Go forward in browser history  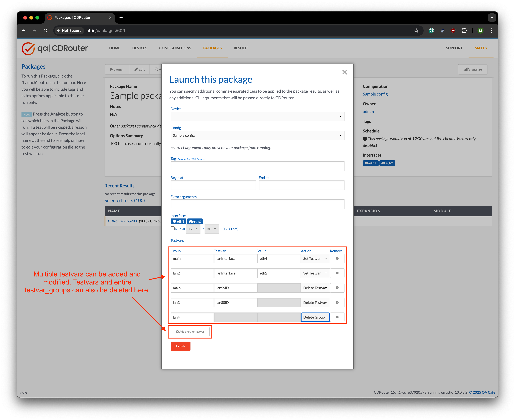click(x=34, y=30)
